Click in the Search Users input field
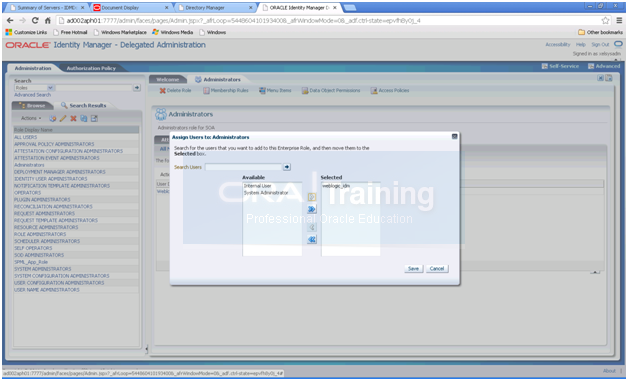This screenshot has width=628, height=381. click(x=244, y=167)
